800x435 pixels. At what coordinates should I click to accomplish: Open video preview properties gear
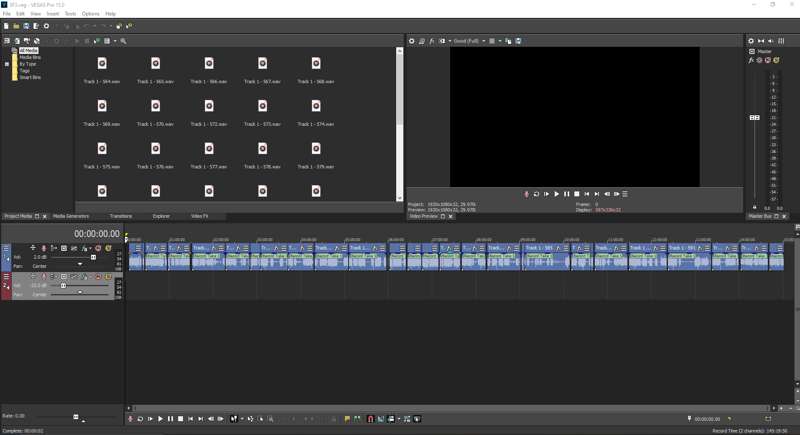[x=411, y=41]
